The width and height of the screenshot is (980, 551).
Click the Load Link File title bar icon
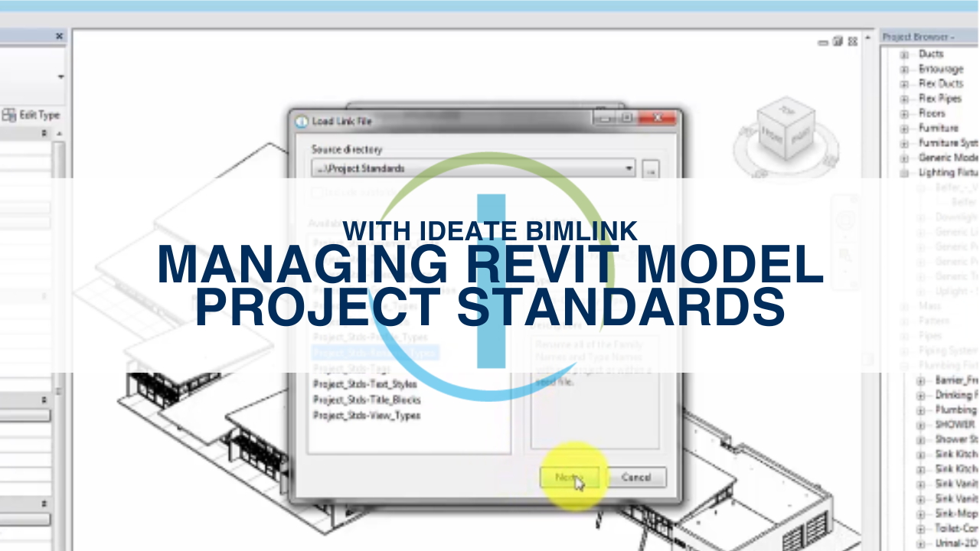[300, 120]
